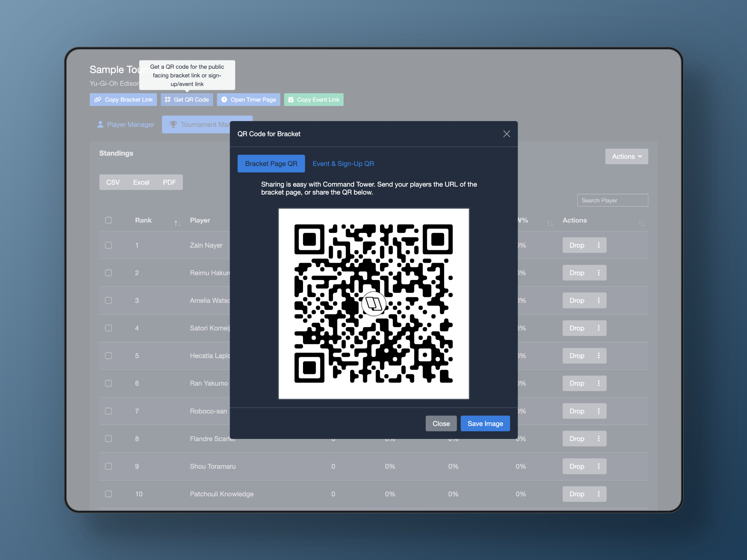747x560 pixels.
Task: Click the Search Player input field
Action: pyautogui.click(x=612, y=200)
